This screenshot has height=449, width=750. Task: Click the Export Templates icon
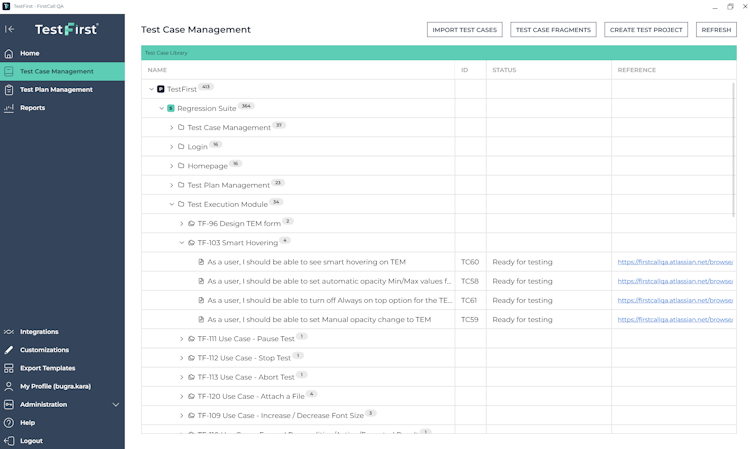[x=9, y=368]
